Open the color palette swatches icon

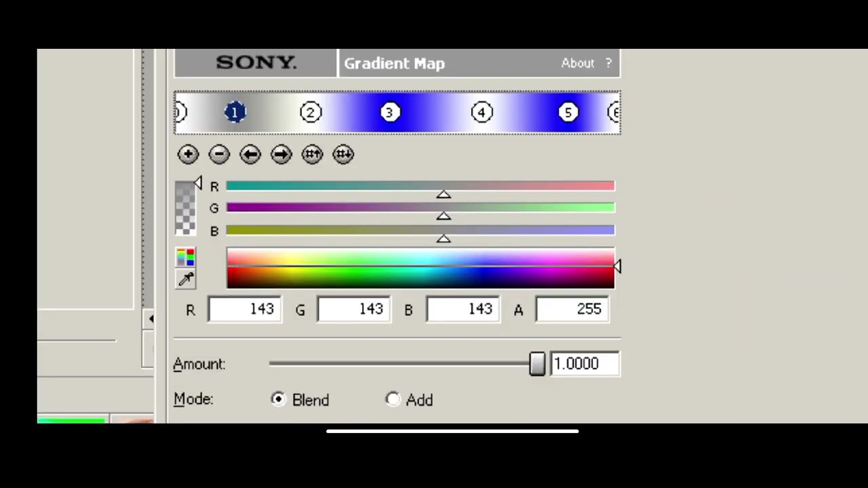(186, 257)
